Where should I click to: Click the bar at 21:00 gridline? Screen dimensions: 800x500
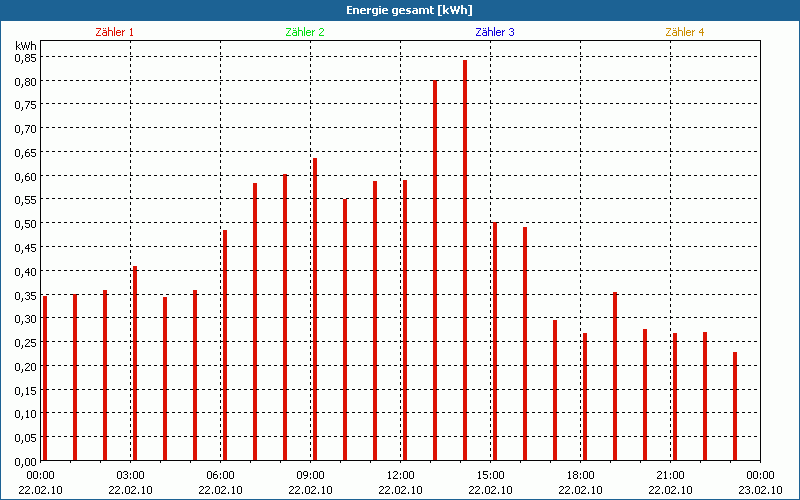point(675,396)
